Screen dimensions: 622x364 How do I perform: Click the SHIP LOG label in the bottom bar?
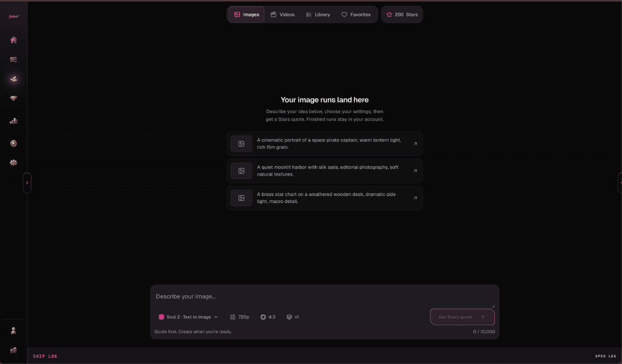tap(45, 356)
